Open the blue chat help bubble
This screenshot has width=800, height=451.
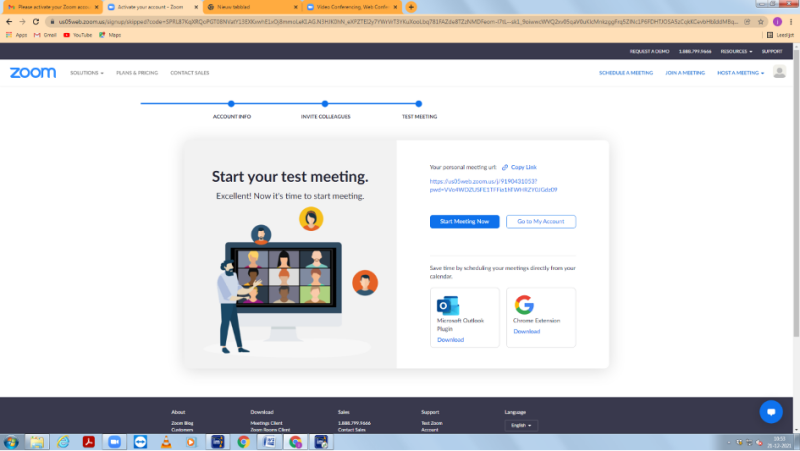[771, 412]
